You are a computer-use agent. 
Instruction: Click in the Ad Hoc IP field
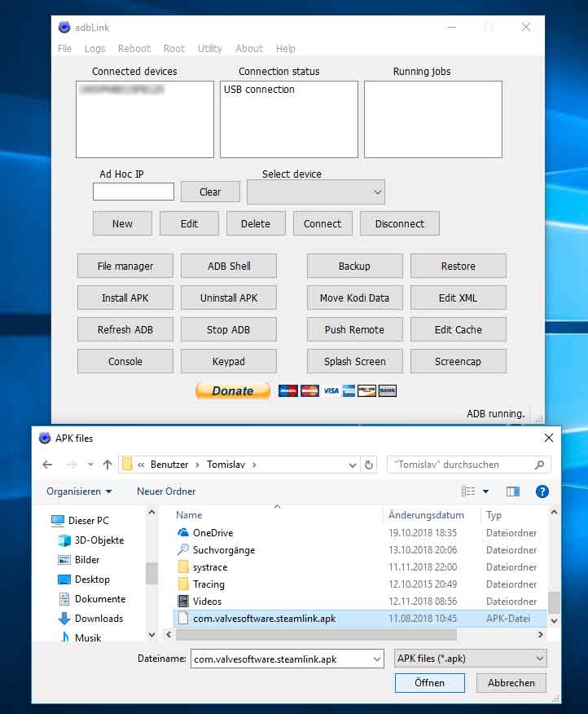[x=134, y=192]
